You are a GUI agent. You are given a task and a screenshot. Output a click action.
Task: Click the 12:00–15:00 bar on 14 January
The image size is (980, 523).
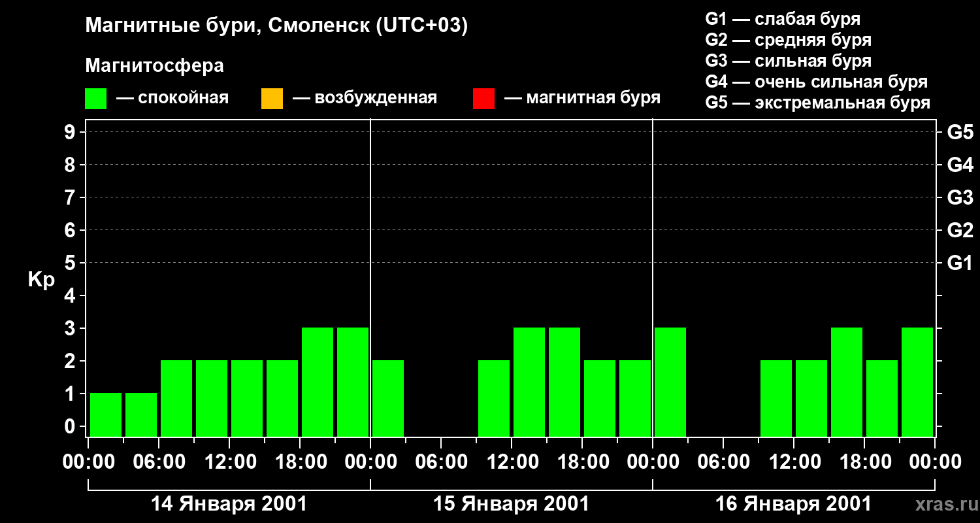click(247, 398)
